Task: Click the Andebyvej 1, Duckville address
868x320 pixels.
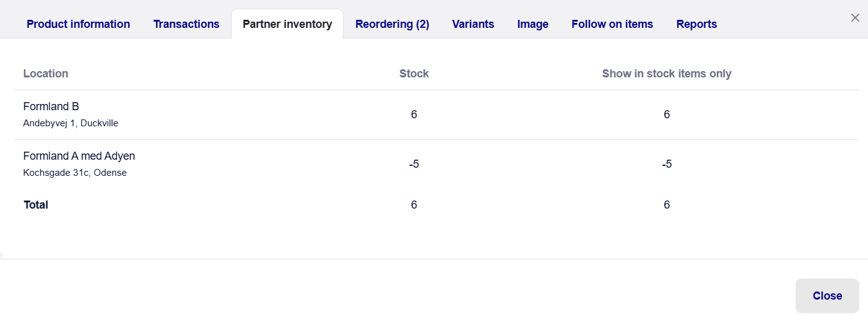Action: [71, 123]
